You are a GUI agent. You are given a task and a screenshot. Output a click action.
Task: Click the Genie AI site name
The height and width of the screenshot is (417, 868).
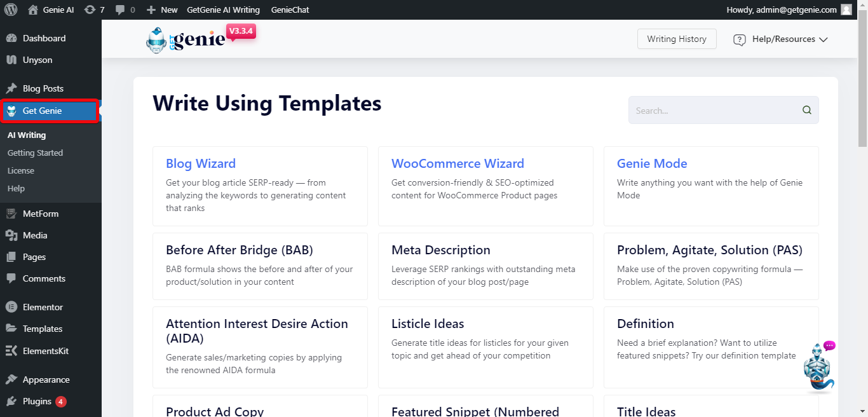58,10
